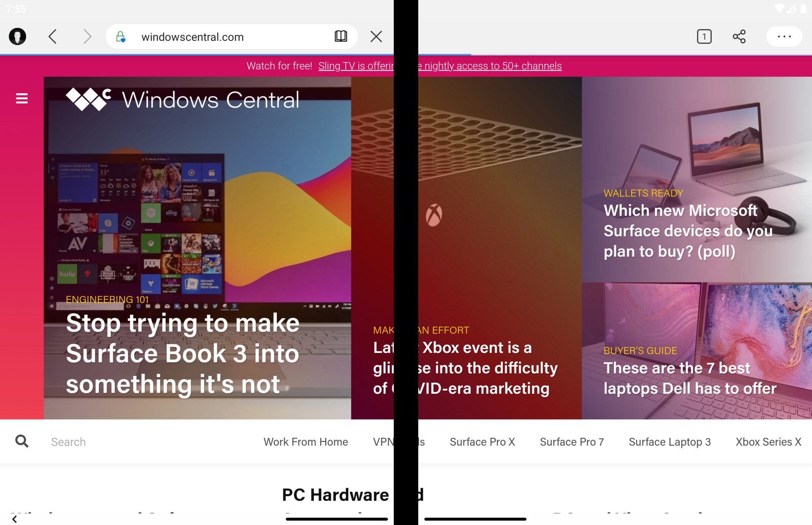Click the more options ellipsis icon
812x525 pixels.
click(783, 37)
